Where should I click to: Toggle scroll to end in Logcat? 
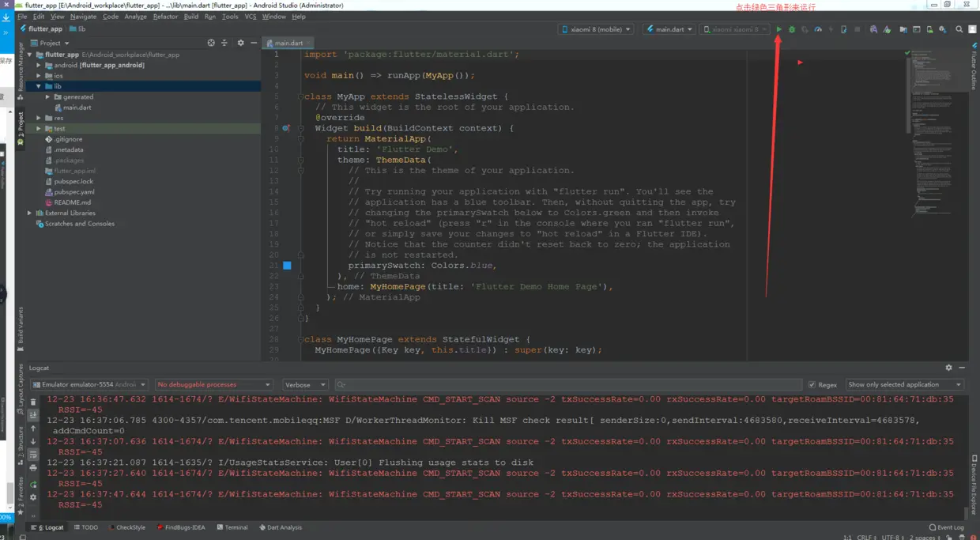point(33,416)
